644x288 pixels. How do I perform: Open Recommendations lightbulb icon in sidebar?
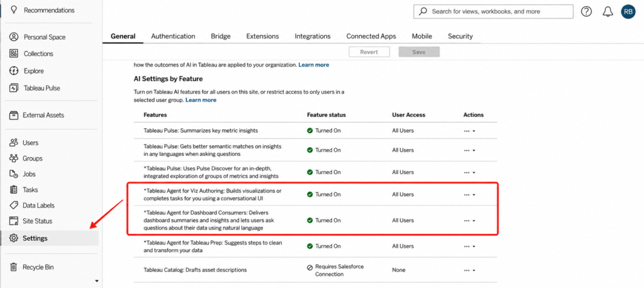coord(14,10)
